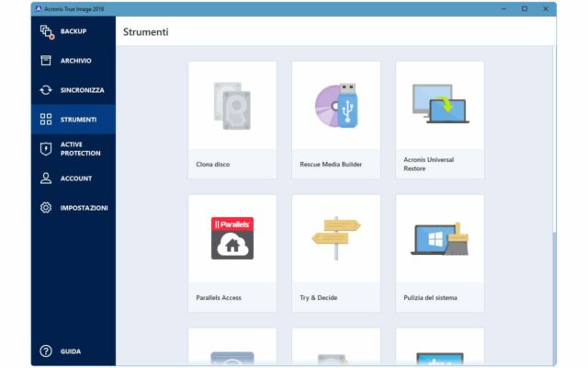Image resolution: width=588 pixels, height=368 pixels.
Task: Launch Rescue Media Builder USB icon
Action: (x=336, y=104)
